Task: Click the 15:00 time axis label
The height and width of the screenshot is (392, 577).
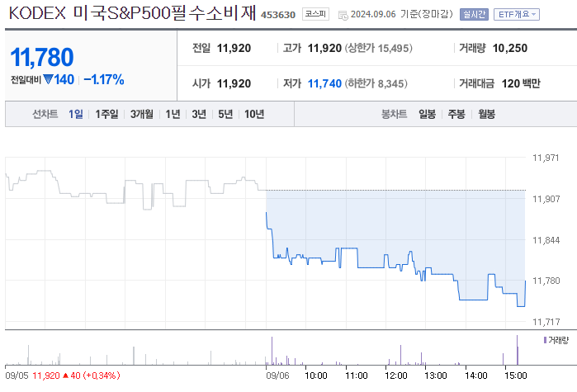Action: pos(516,375)
